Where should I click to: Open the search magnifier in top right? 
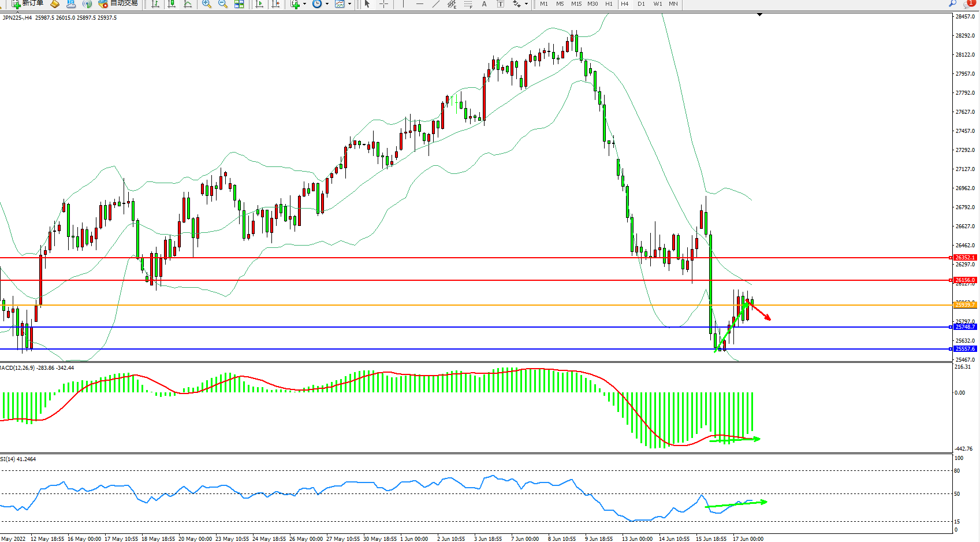[952, 3]
